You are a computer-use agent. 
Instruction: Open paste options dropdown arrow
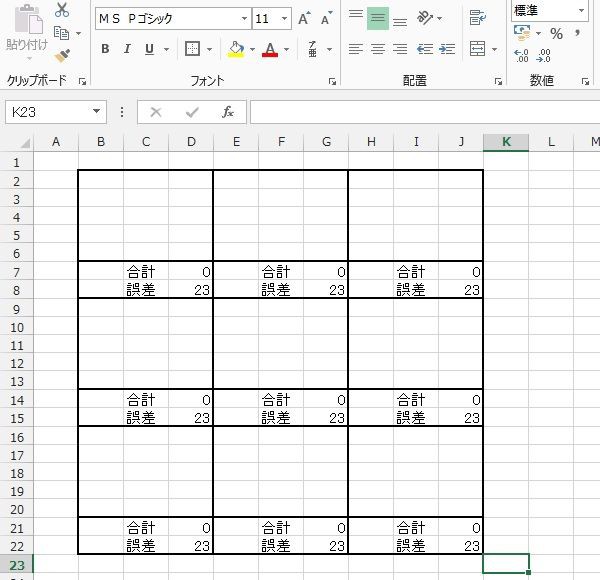click(29, 59)
